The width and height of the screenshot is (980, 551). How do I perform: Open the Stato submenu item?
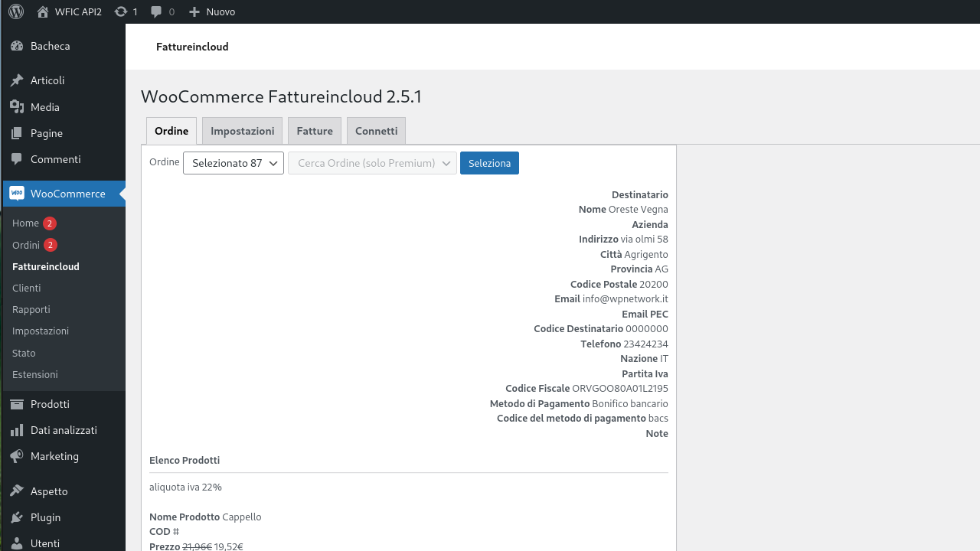click(24, 353)
